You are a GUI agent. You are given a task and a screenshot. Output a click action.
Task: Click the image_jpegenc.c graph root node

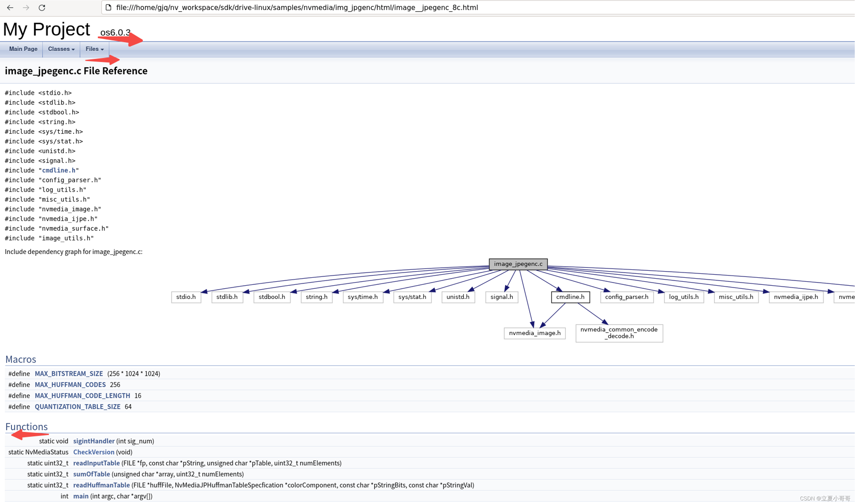click(518, 264)
